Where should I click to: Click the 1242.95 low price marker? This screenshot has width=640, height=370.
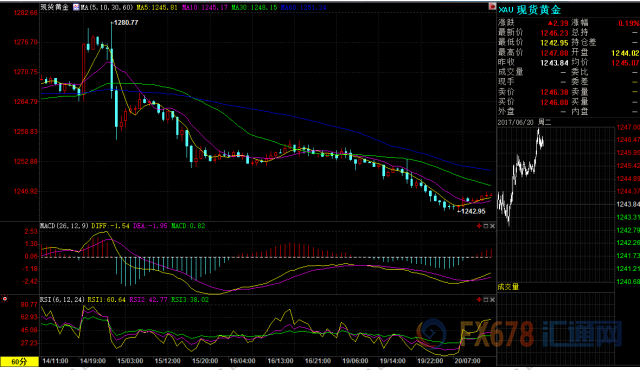[x=472, y=211]
